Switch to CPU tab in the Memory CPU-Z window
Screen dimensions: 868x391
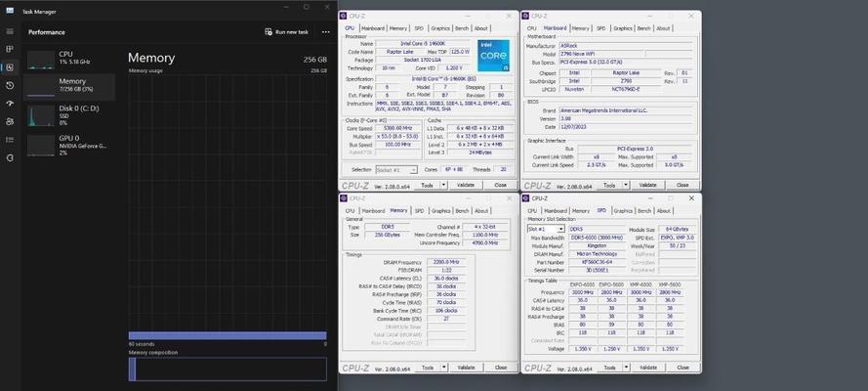(350, 211)
